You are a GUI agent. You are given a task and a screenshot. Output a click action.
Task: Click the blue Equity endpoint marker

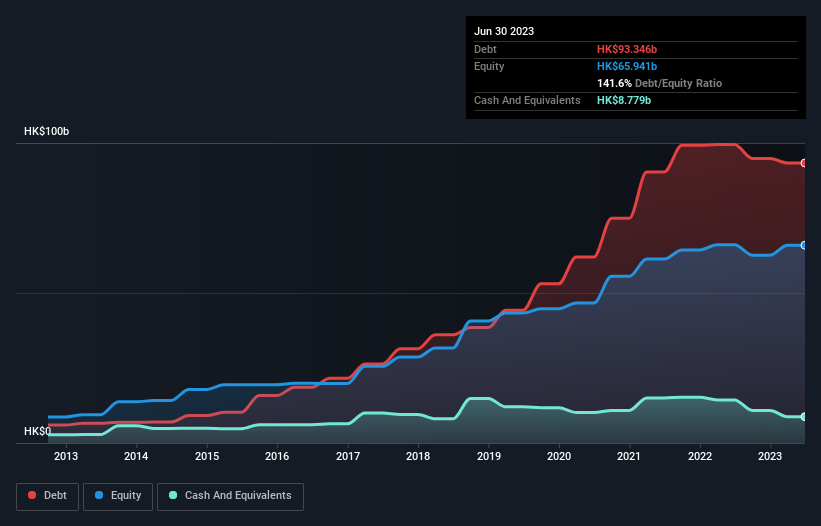(804, 245)
